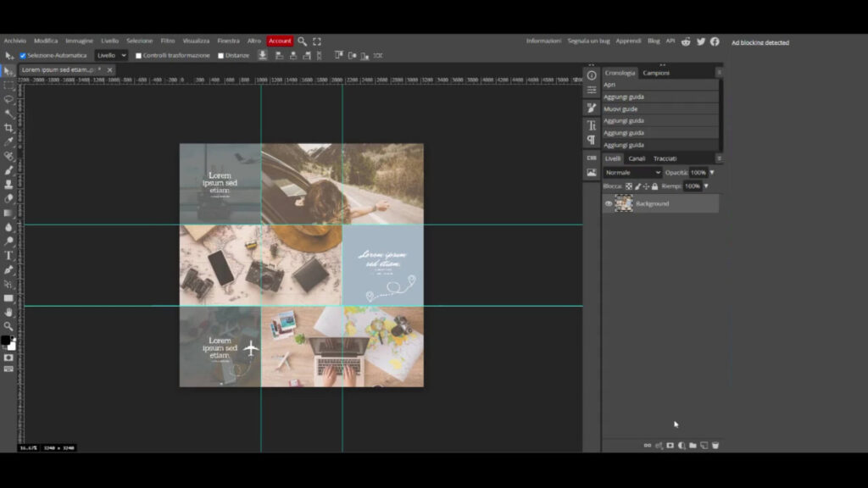Select the Type (T) tool
This screenshot has width=868, height=488.
8,255
